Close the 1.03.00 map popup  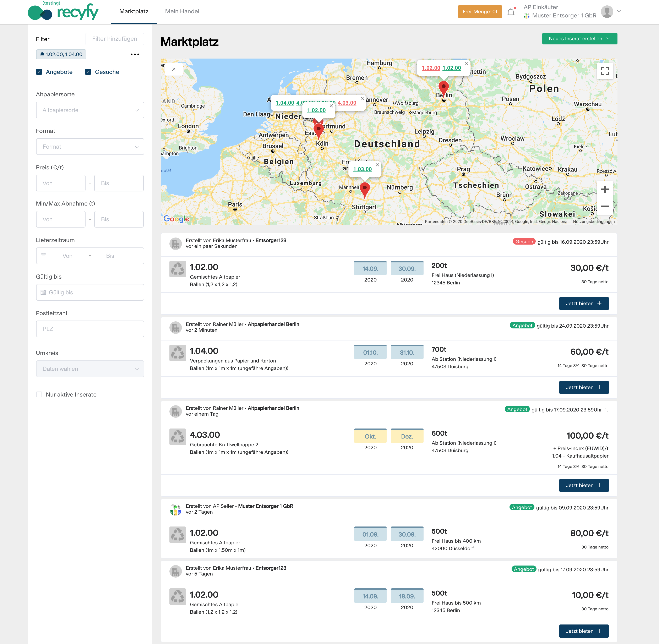tap(377, 165)
